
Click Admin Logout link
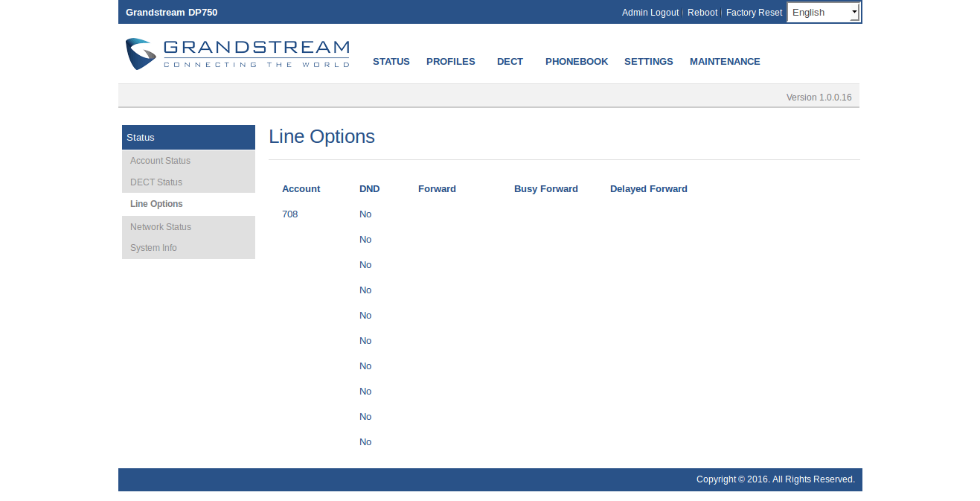[x=650, y=13]
